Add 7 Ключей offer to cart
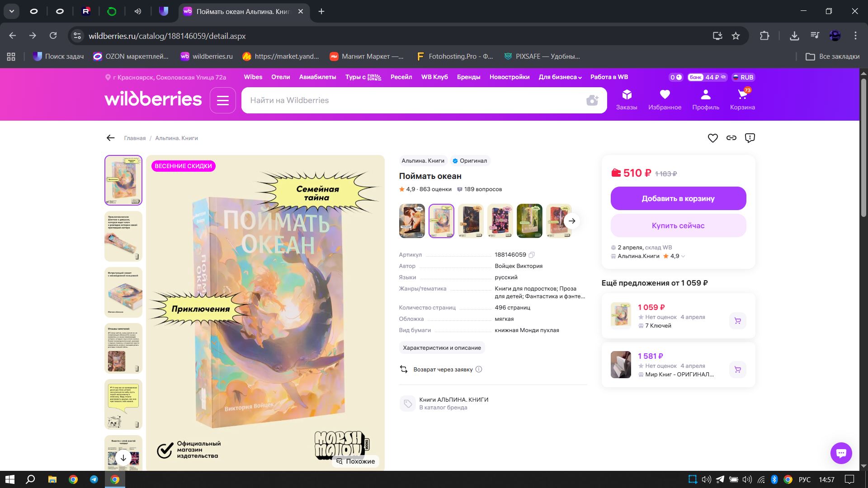868x488 pixels. (737, 321)
